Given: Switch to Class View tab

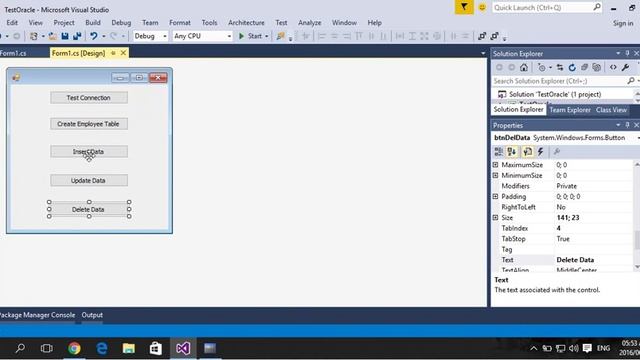Looking at the screenshot, I should (x=611, y=110).
